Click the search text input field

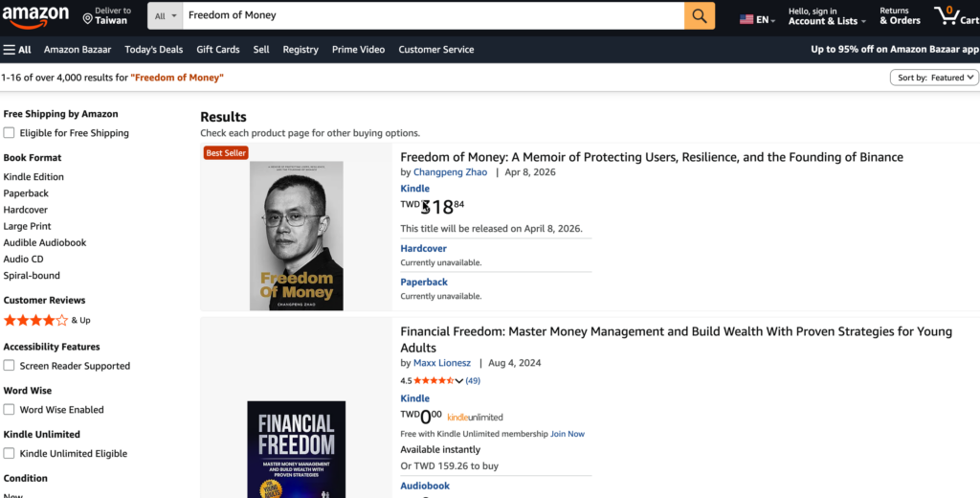click(433, 15)
